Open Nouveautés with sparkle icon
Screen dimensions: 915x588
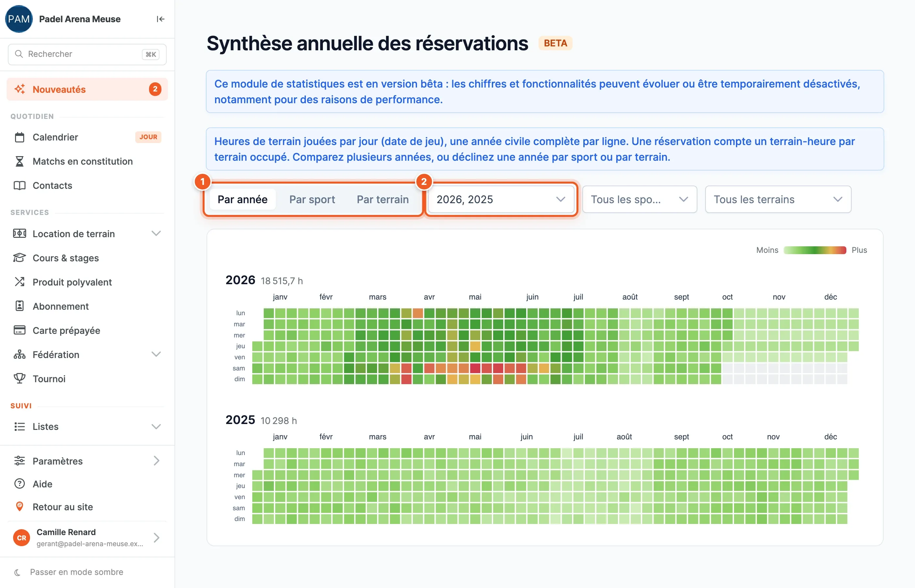20,89
